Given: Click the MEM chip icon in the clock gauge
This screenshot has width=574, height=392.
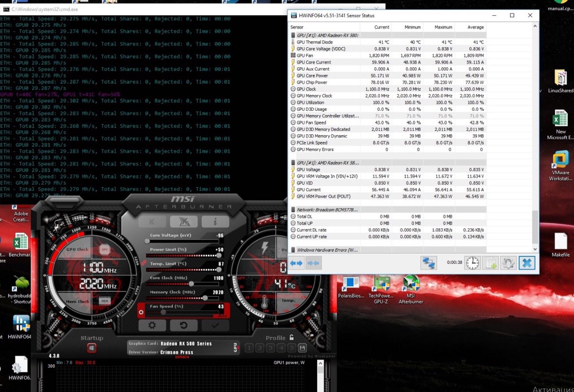Looking at the screenshot, I should click(x=104, y=301).
